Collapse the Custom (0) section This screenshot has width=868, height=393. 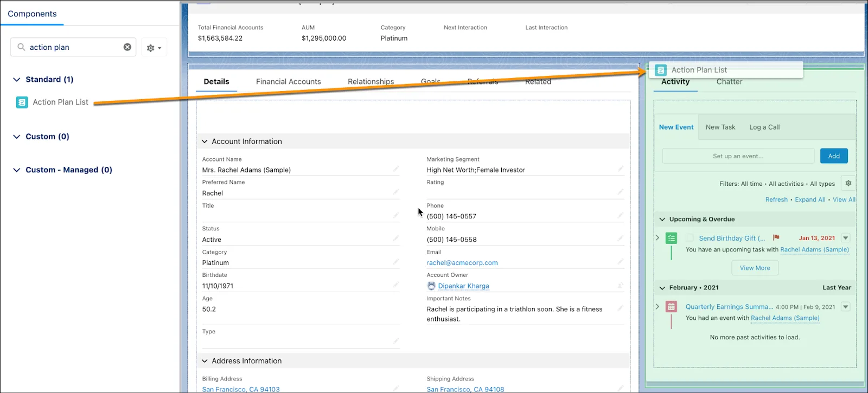point(16,137)
